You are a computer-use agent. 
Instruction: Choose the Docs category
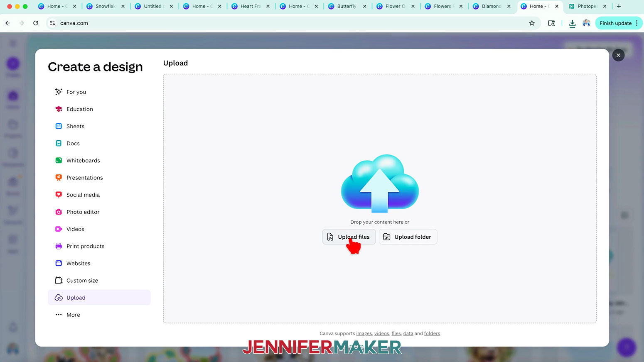point(99,143)
